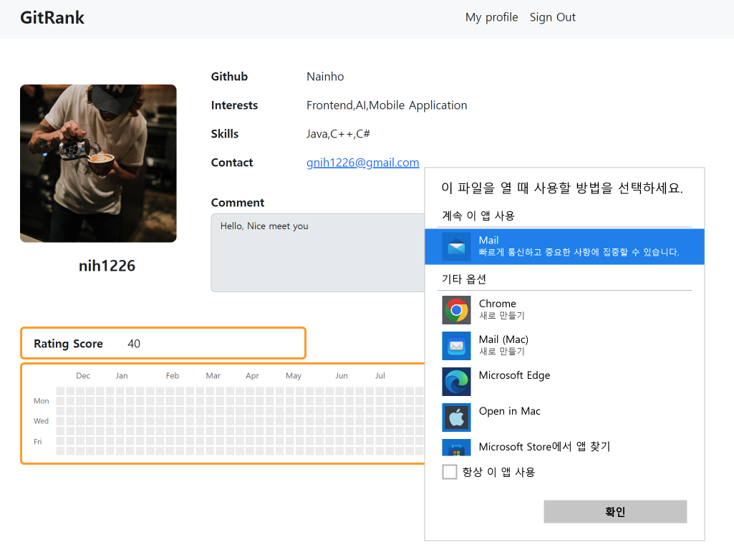Select the highlighted Mail option
Viewport: 734px width, 560px height.
point(564,247)
